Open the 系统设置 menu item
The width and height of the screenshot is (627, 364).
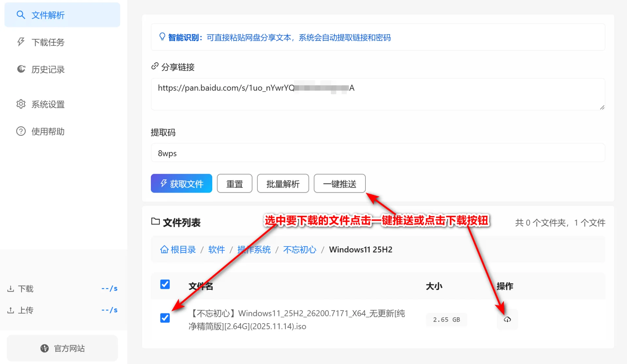click(x=48, y=104)
